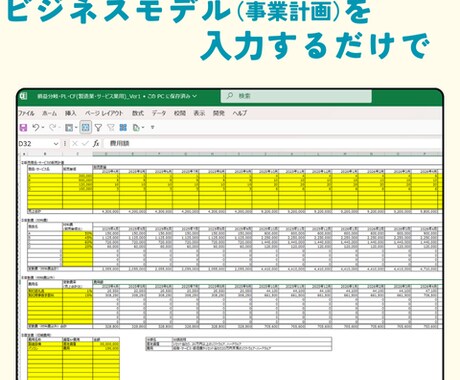Click the formula bar showing 費用額
460x380 pixels.
273,144
